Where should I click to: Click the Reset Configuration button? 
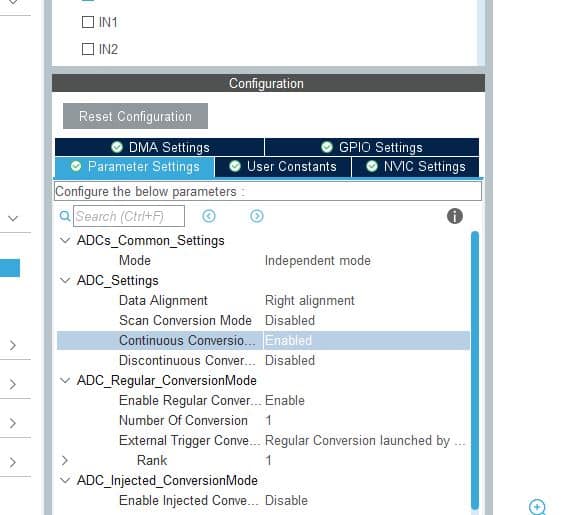click(x=135, y=116)
